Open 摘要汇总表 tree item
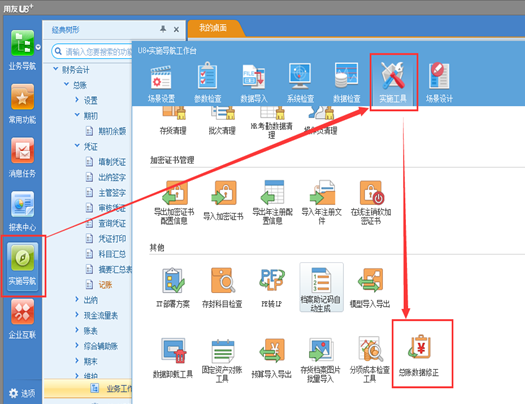This screenshot has width=525, height=404. click(x=109, y=269)
